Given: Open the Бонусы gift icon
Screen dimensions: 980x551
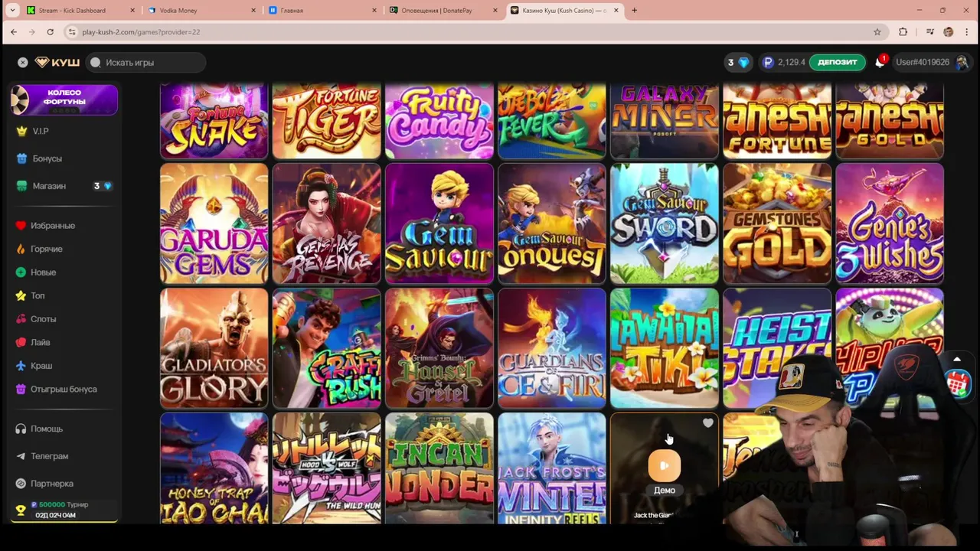Looking at the screenshot, I should tap(21, 158).
